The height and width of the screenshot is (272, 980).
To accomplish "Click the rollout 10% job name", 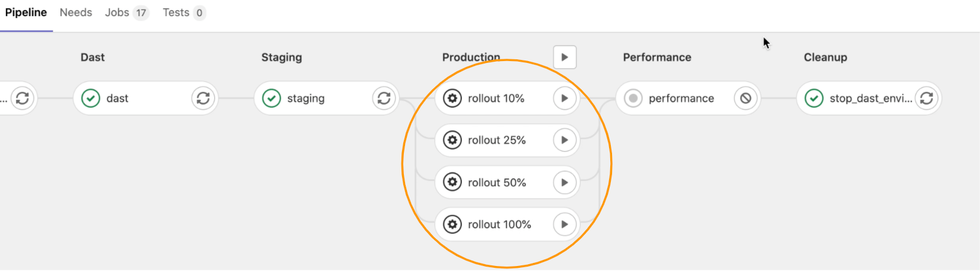I will click(496, 98).
